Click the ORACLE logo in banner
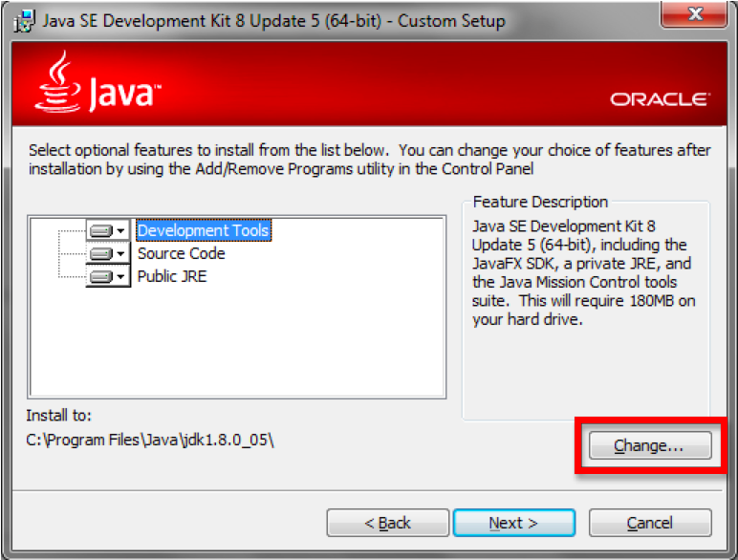The width and height of the screenshot is (738, 560). click(x=661, y=99)
